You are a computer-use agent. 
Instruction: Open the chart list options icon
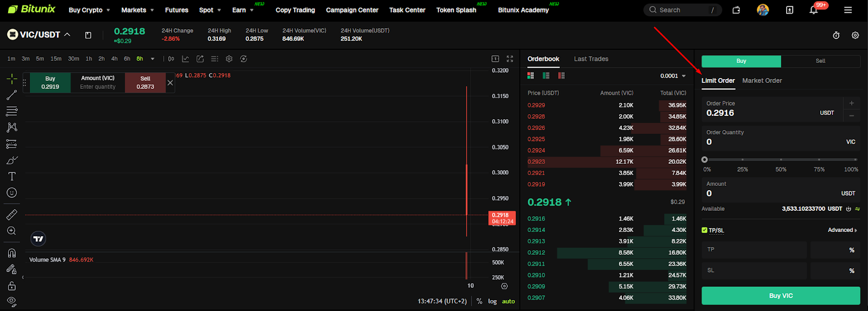tap(214, 59)
